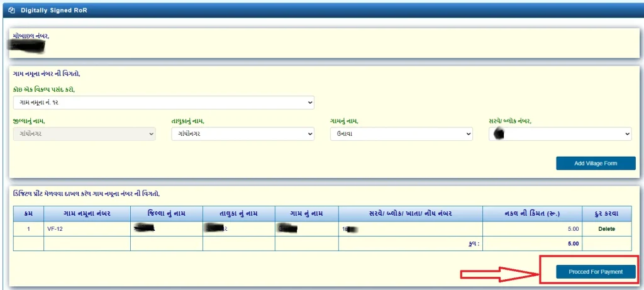Click the ક્રમ column header
The image size is (644, 290).
(x=28, y=214)
